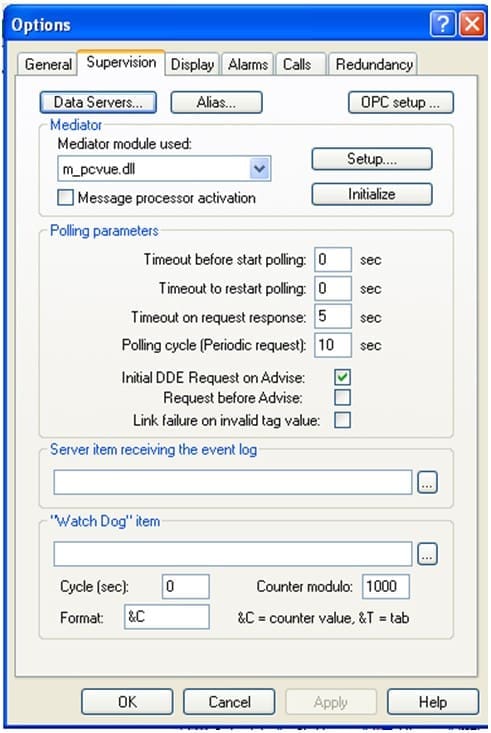The image size is (491, 733).
Task: Browse for Watch Dog item
Action: 427,554
